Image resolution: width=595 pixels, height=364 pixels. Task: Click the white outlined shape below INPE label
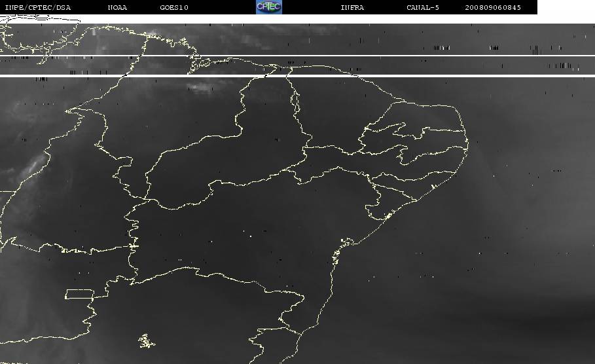coord(39,20)
